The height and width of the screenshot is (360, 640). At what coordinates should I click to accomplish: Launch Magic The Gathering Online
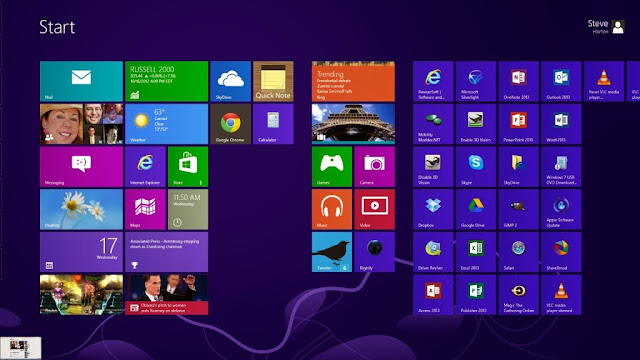click(518, 295)
